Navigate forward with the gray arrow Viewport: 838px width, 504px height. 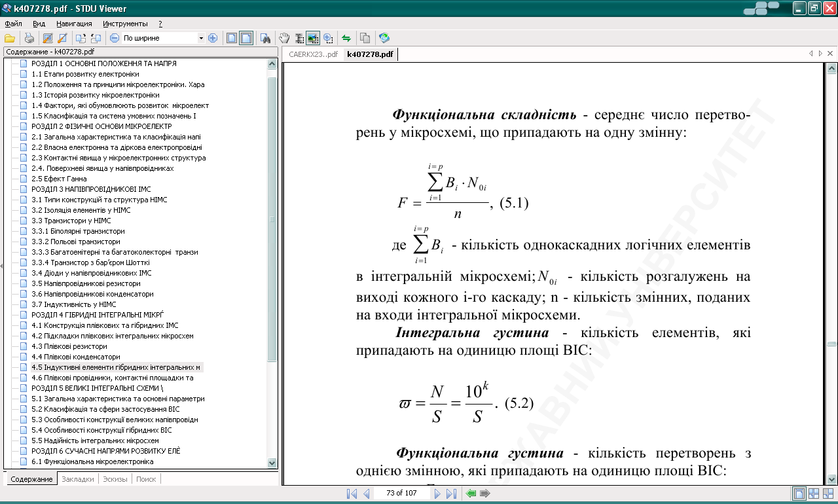485,494
